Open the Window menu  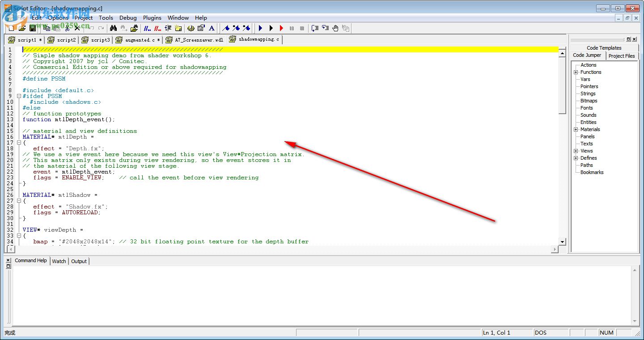tap(178, 17)
